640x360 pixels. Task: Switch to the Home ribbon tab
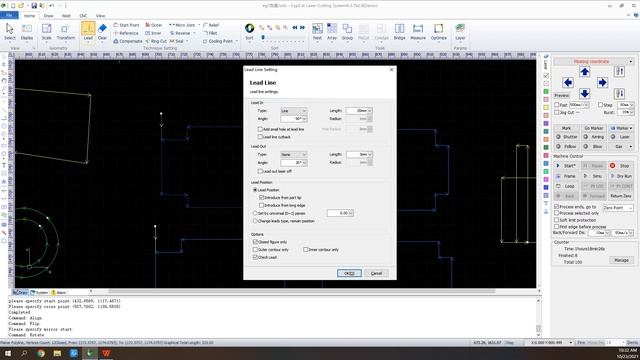pyautogui.click(x=29, y=16)
